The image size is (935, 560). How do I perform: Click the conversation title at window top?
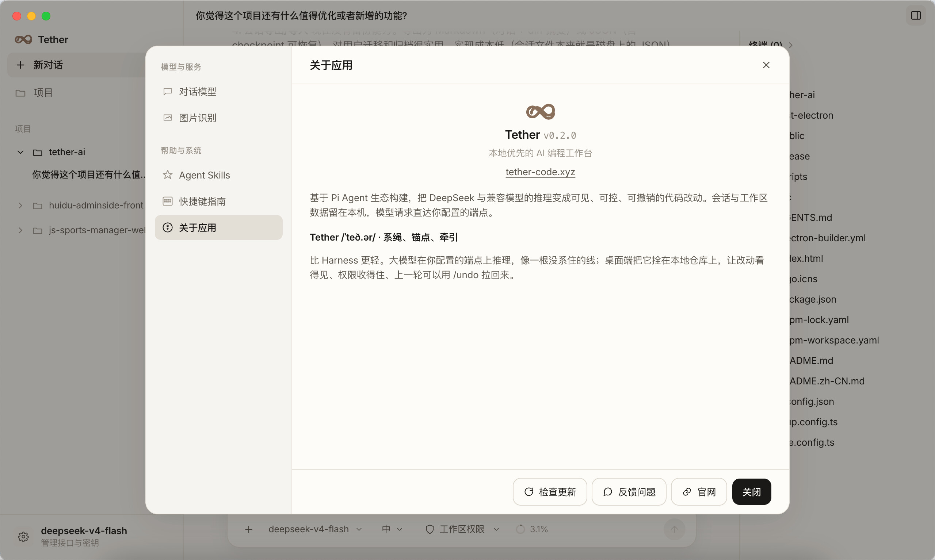pyautogui.click(x=301, y=15)
